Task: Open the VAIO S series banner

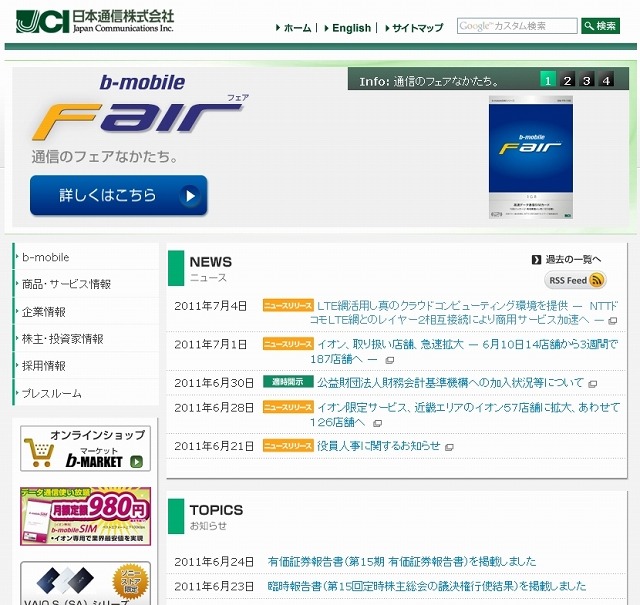Action: click(x=85, y=584)
